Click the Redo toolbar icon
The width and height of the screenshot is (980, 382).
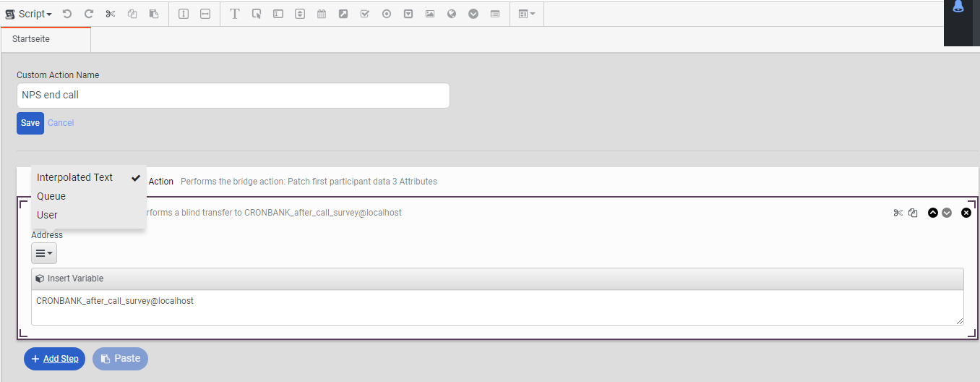point(89,14)
